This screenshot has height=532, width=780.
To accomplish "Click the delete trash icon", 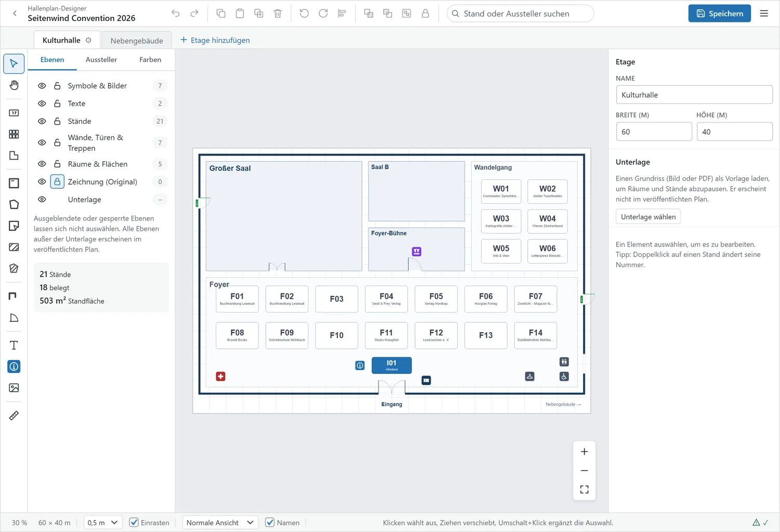I will (x=278, y=14).
